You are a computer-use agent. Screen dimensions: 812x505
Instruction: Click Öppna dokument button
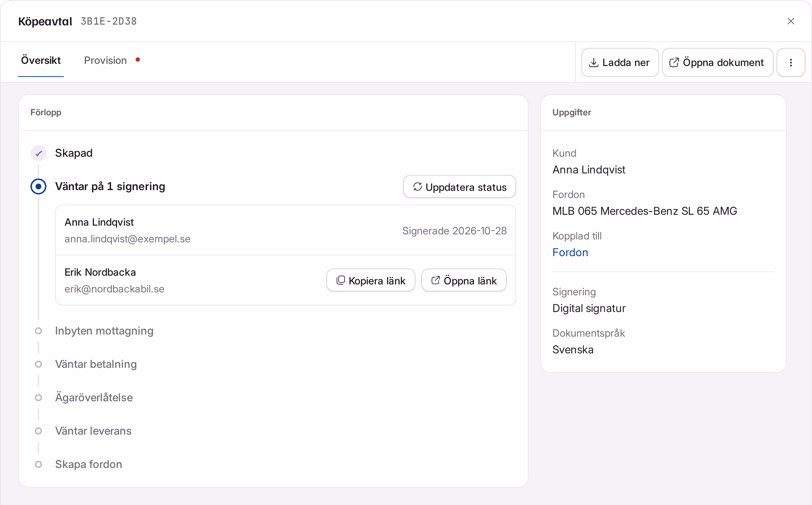[717, 62]
